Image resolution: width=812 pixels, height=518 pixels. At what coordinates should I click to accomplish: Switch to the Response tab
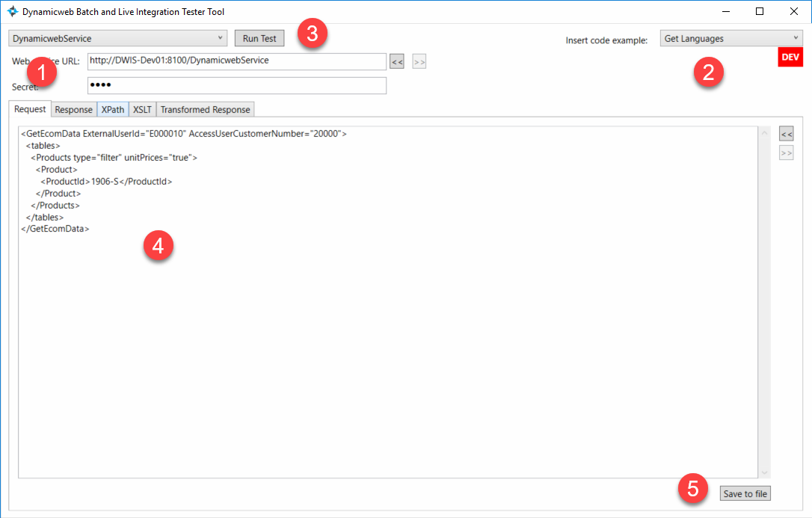click(74, 110)
